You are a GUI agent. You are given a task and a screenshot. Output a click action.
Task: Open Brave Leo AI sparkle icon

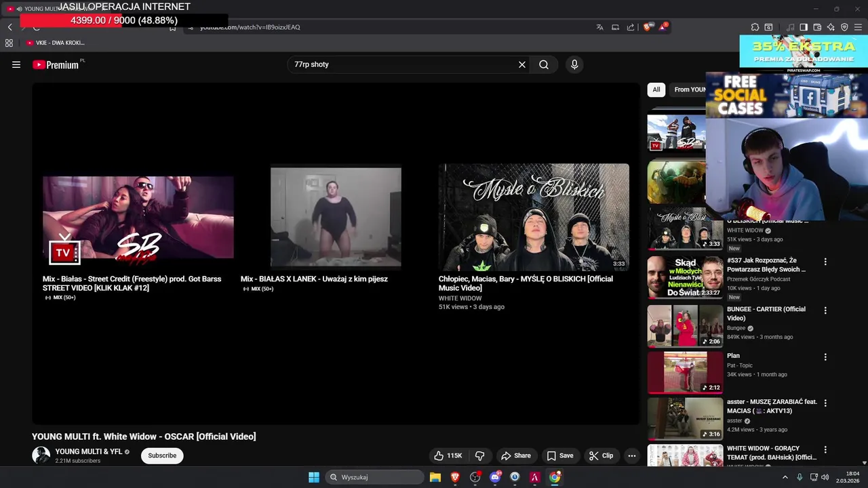[x=831, y=27]
